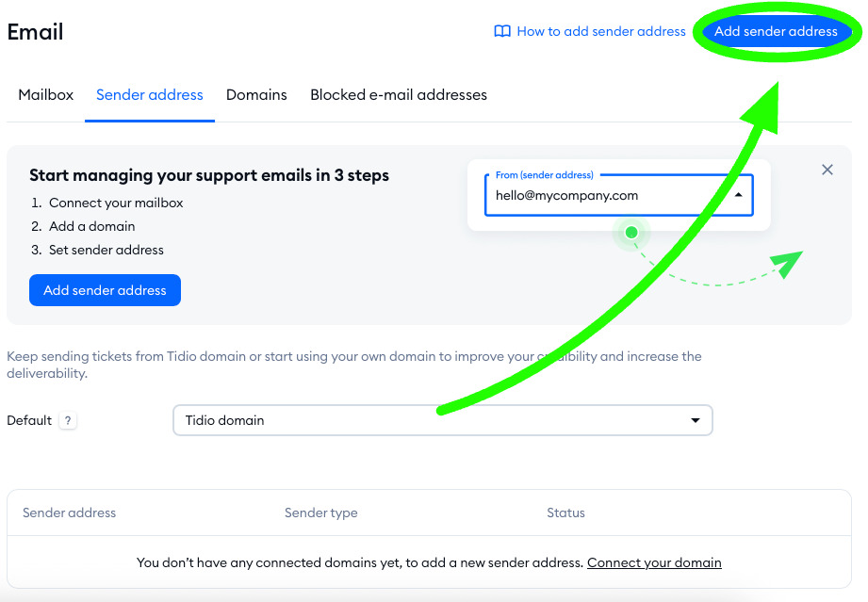Click the green dot in the illustration
Image resolution: width=868 pixels, height=602 pixels.
pyautogui.click(x=631, y=232)
